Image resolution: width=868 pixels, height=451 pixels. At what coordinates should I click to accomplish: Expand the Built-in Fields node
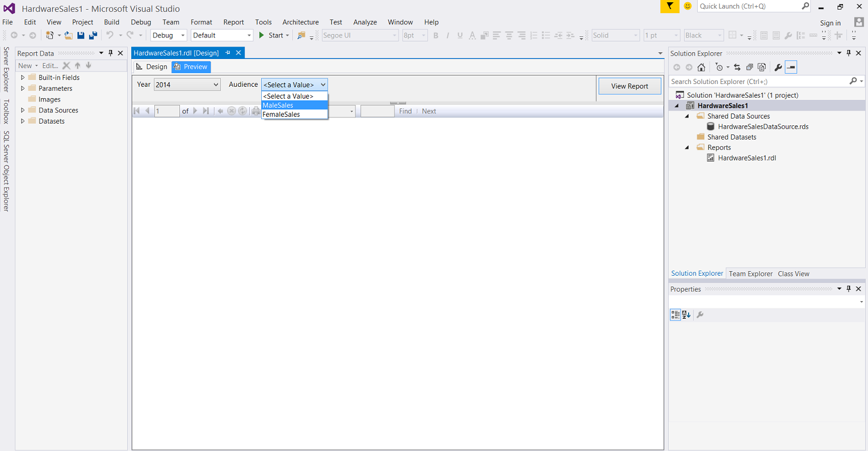click(23, 78)
